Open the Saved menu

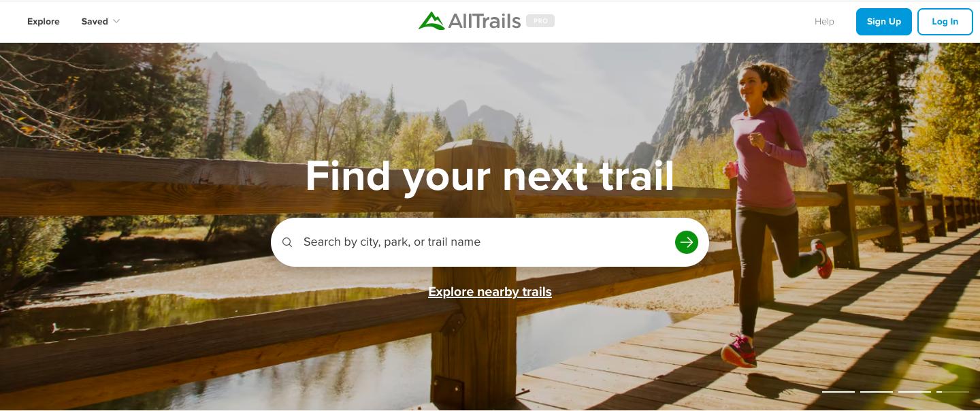click(x=101, y=21)
